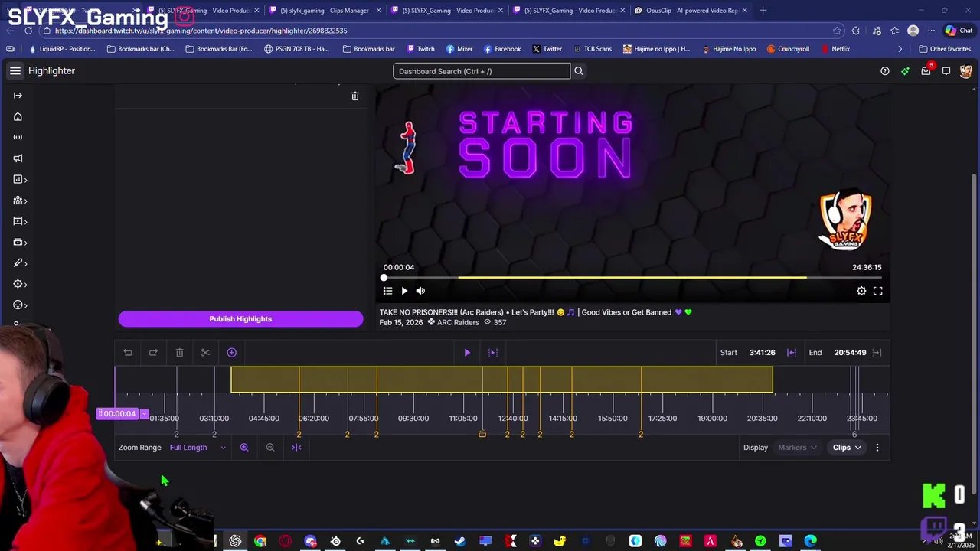The height and width of the screenshot is (551, 980).
Task: Play the selection from timeline toolbar
Action: (467, 353)
